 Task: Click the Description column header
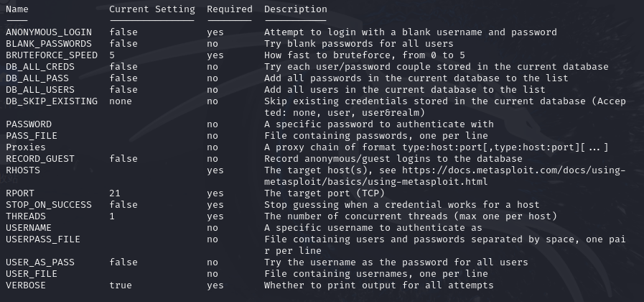coord(296,9)
